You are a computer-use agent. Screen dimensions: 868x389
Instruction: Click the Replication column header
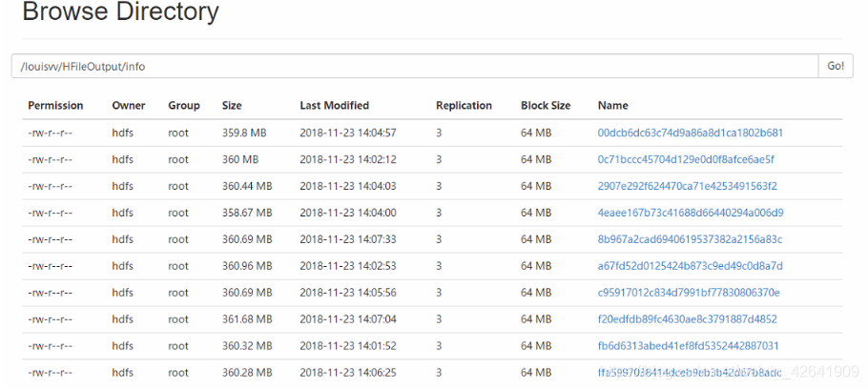pyautogui.click(x=464, y=105)
